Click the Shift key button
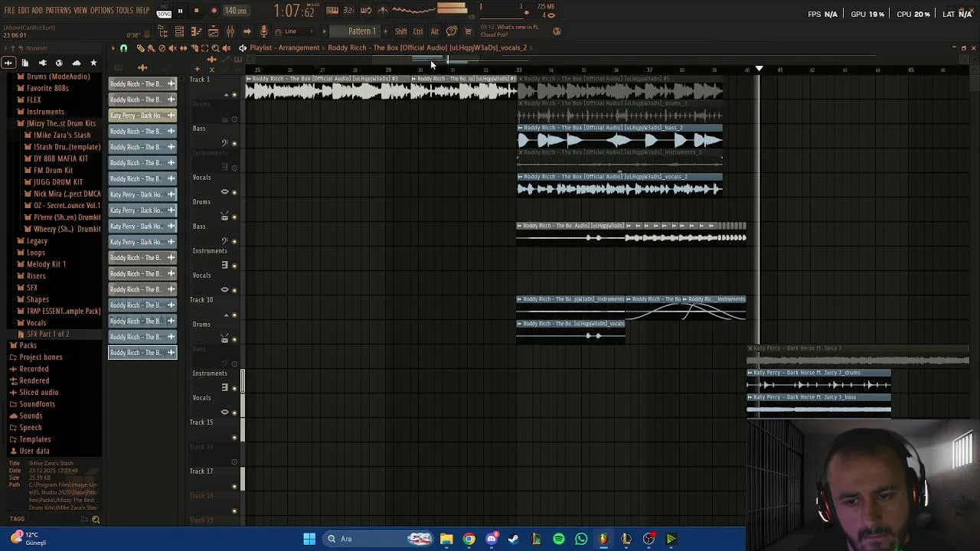980x551 pixels. (x=401, y=31)
